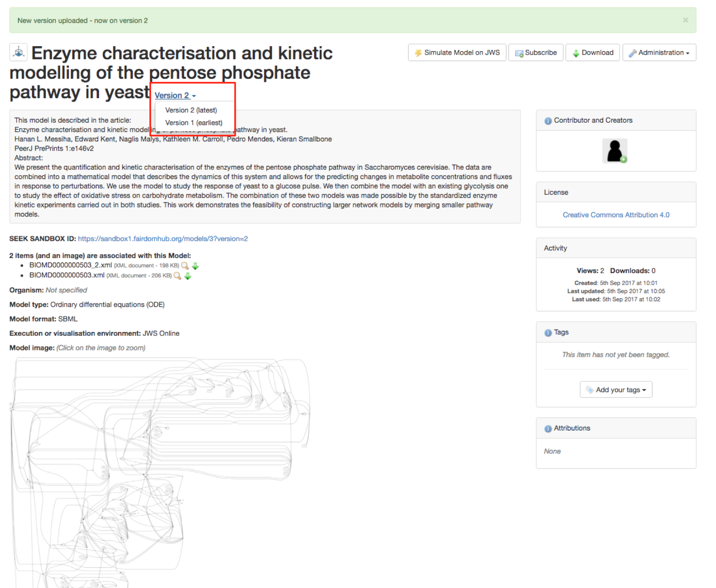Open the Creative Commons Attribution 4.0 link
Screen dimensions: 716x588
tap(616, 215)
